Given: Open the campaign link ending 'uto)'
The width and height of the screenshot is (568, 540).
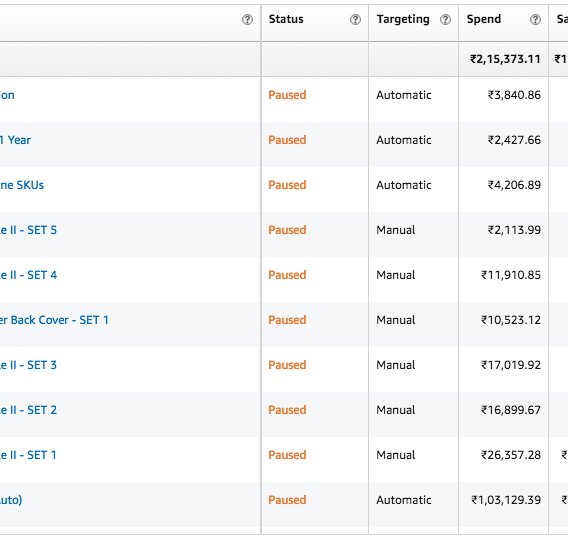Looking at the screenshot, I should (11, 500).
